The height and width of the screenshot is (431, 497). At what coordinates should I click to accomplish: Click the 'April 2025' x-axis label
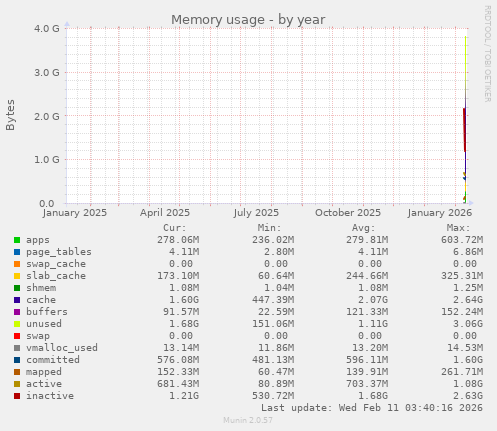click(x=165, y=213)
